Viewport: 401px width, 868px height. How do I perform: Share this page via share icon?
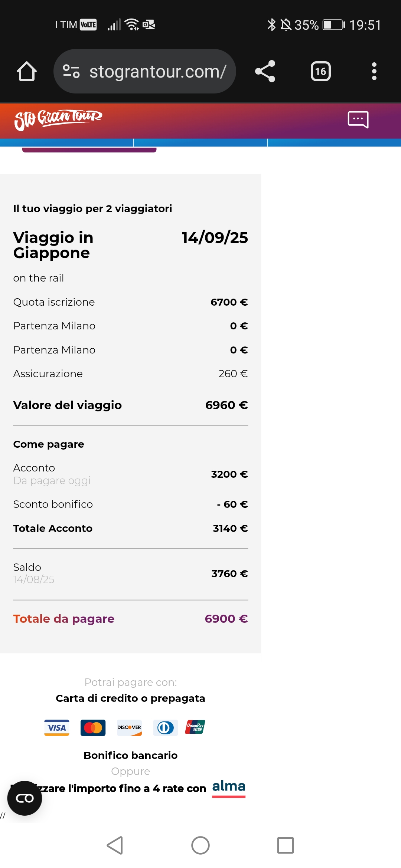265,71
